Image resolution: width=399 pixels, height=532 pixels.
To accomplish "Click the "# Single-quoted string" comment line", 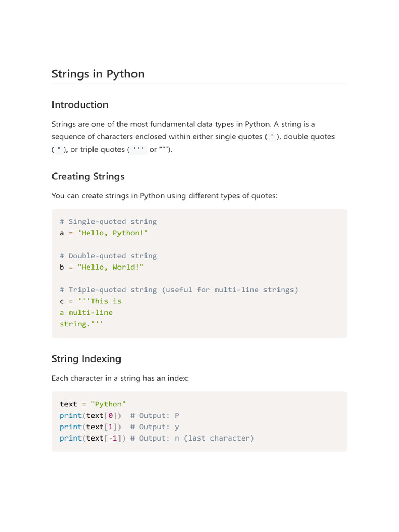I will click(108, 221).
